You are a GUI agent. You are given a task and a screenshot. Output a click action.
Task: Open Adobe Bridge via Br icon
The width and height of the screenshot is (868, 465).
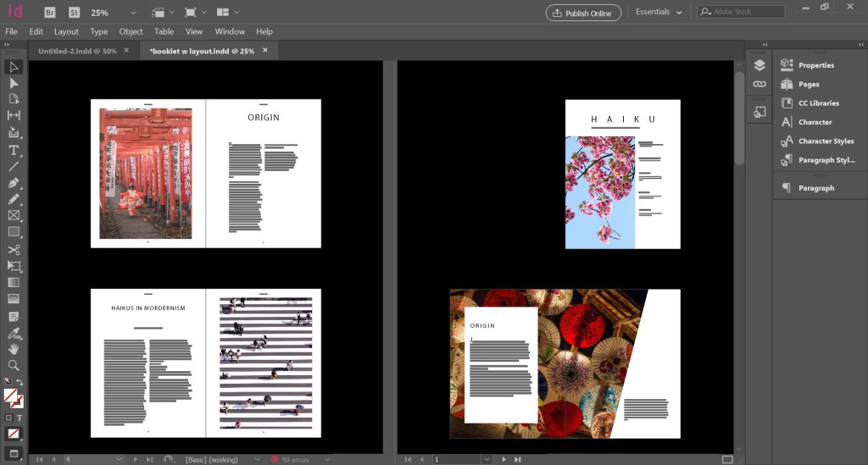pyautogui.click(x=51, y=13)
